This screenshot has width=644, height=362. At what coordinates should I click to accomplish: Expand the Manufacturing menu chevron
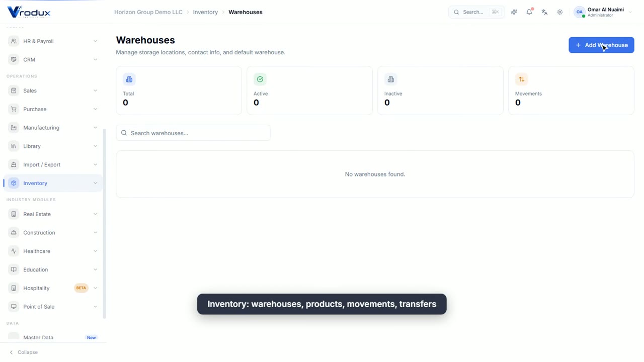[x=95, y=128]
